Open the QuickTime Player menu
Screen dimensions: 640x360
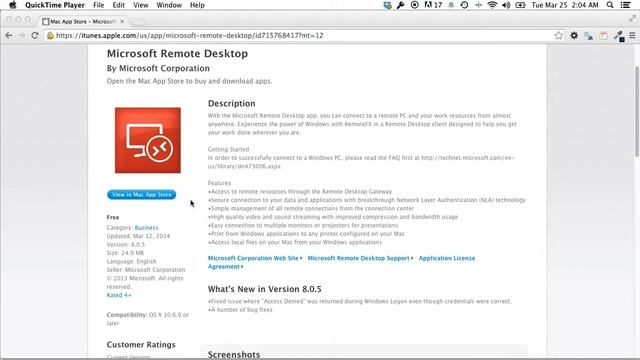(x=55, y=5)
